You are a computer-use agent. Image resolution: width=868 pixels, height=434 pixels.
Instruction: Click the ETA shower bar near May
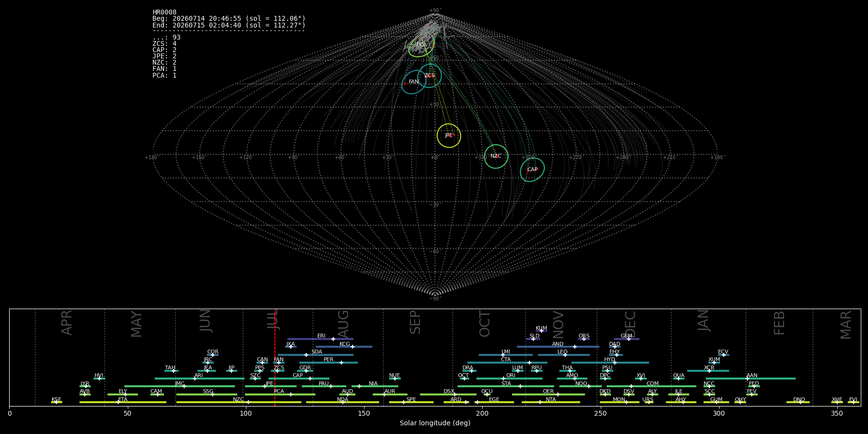point(123,402)
